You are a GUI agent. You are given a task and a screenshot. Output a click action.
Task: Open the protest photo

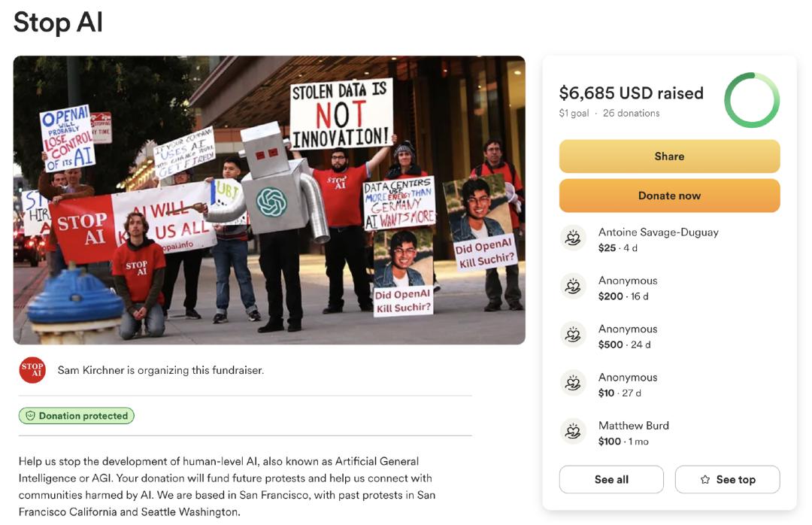[x=269, y=200]
